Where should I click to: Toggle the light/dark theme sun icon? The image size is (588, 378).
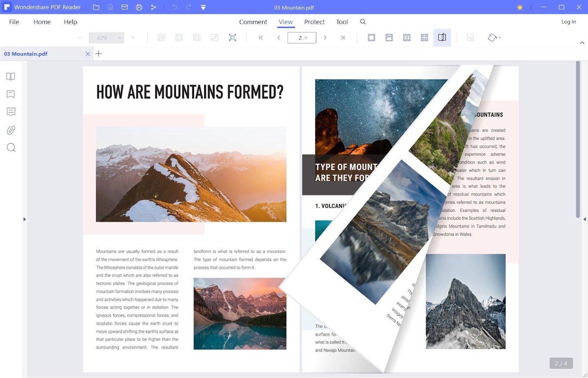click(520, 7)
